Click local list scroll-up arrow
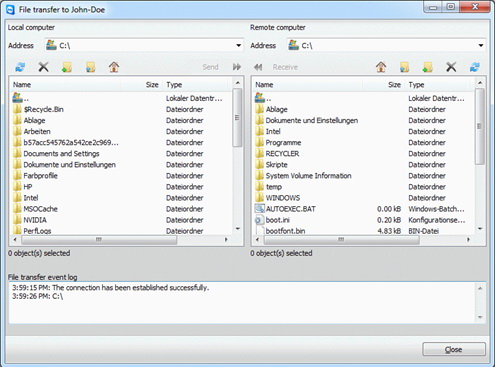496x368 pixels. pos(238,82)
